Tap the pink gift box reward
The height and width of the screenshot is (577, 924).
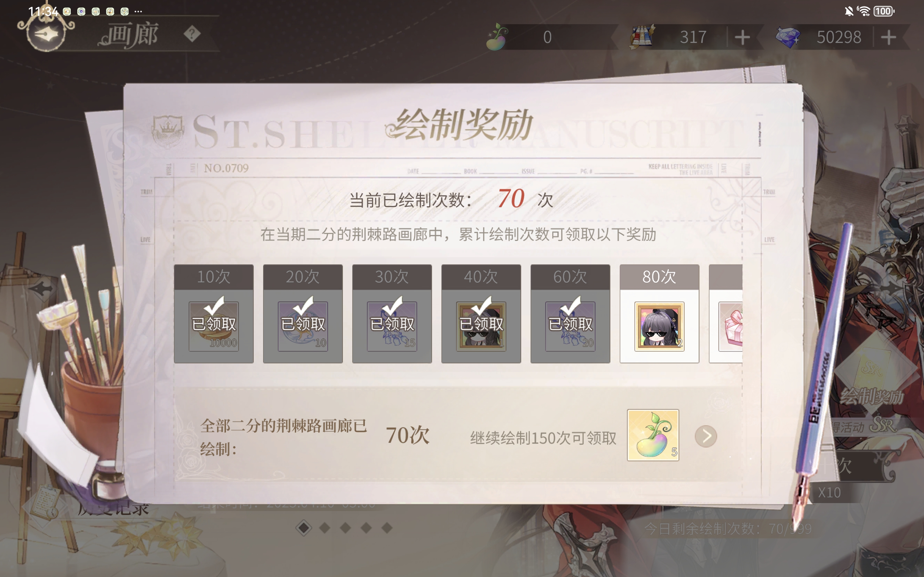[731, 326]
